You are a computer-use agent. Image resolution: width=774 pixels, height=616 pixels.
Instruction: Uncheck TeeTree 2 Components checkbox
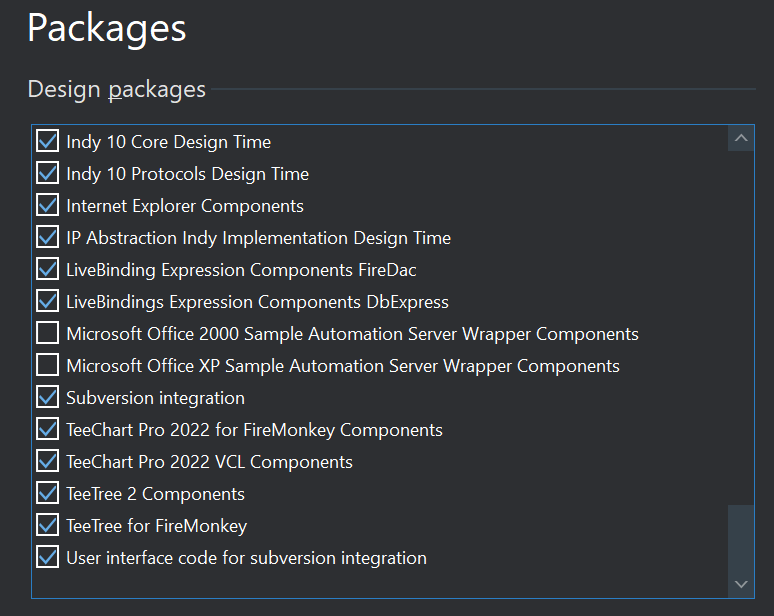point(47,494)
